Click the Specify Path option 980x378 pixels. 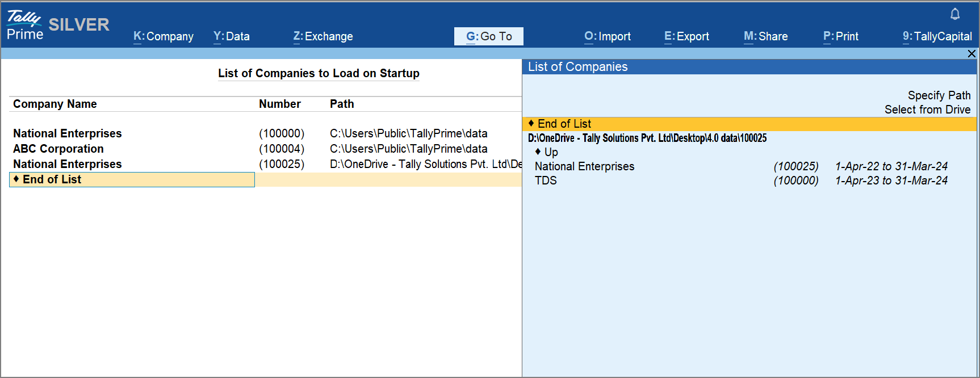click(939, 95)
